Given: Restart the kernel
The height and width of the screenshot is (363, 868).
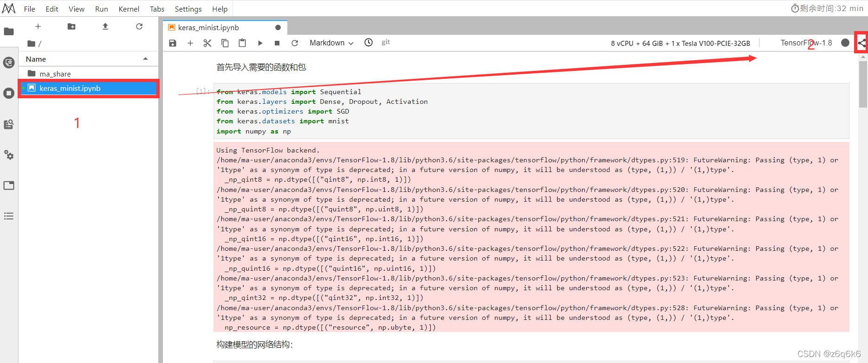Looking at the screenshot, I should coord(295,43).
